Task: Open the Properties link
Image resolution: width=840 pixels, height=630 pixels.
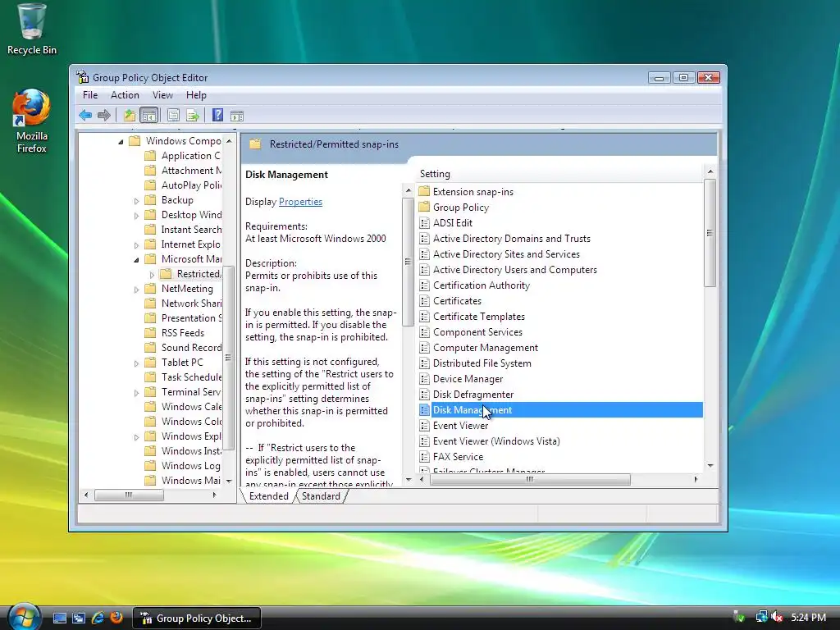Action: [x=300, y=202]
